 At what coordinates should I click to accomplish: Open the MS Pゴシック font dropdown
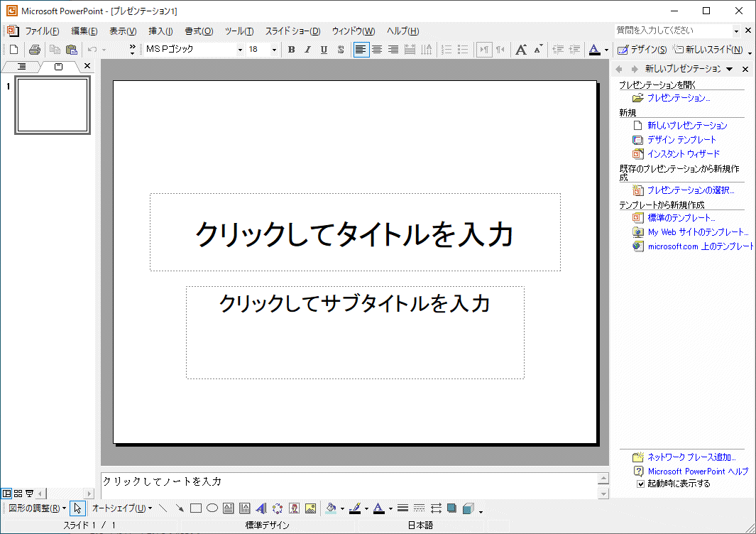point(240,49)
